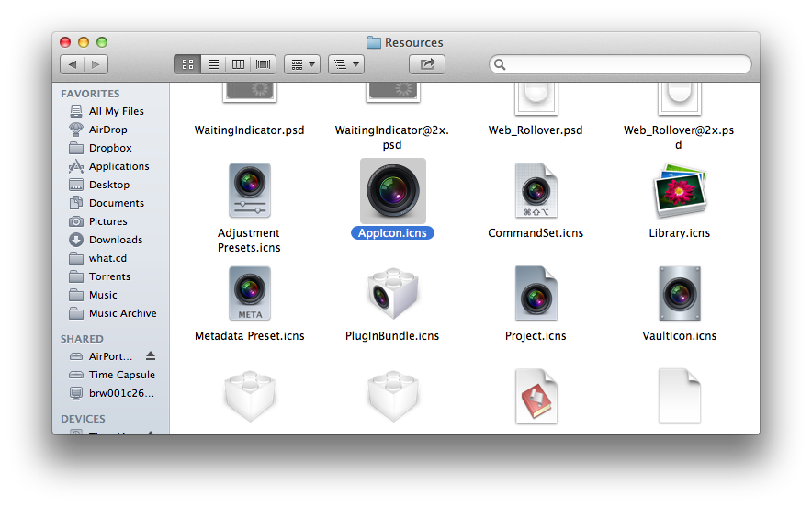Open what.cd folder in sidebar
The image size is (812, 507).
[x=107, y=258]
